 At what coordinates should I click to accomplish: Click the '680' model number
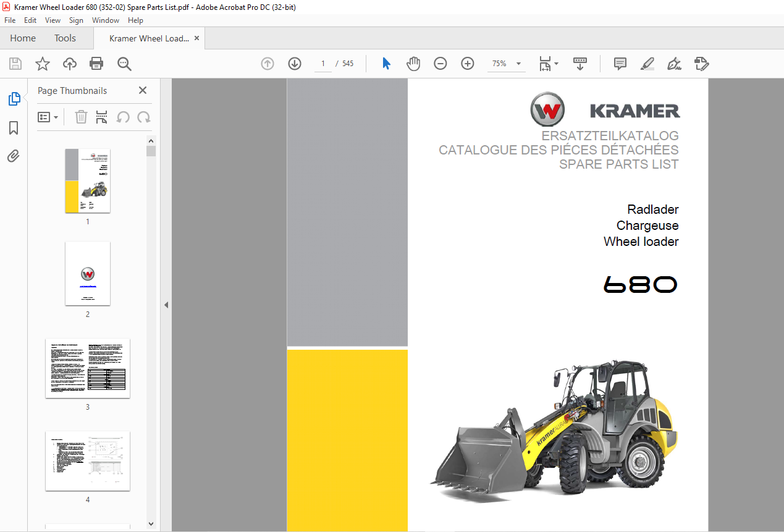click(641, 285)
